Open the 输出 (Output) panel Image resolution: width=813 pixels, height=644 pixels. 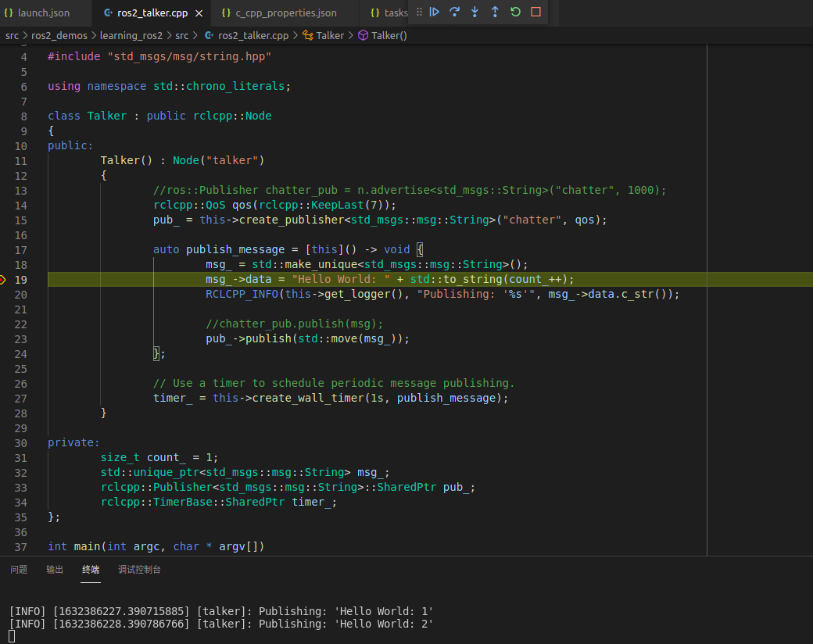pyautogui.click(x=55, y=570)
